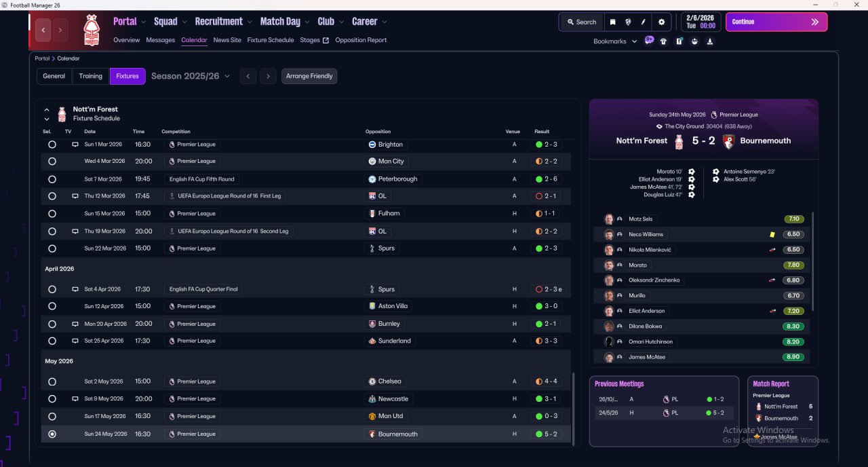The image size is (868, 467).
Task: Click the yellow card icon beside Neco Williams
Action: (x=772, y=234)
